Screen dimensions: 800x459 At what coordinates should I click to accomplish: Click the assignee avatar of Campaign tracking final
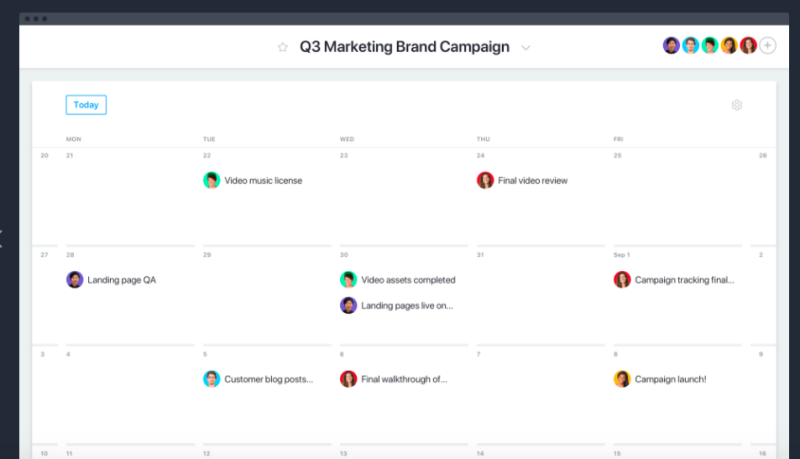pos(622,279)
